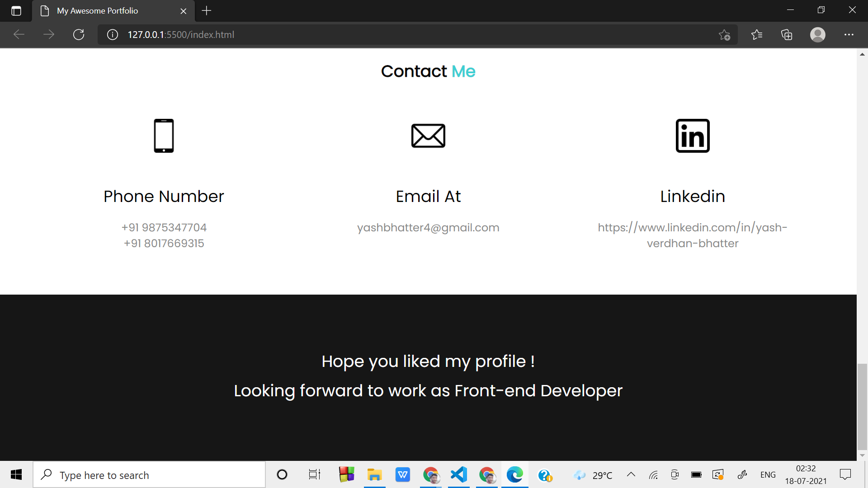The height and width of the screenshot is (488, 868).
Task: Click the envelope email icon
Action: [x=428, y=136]
